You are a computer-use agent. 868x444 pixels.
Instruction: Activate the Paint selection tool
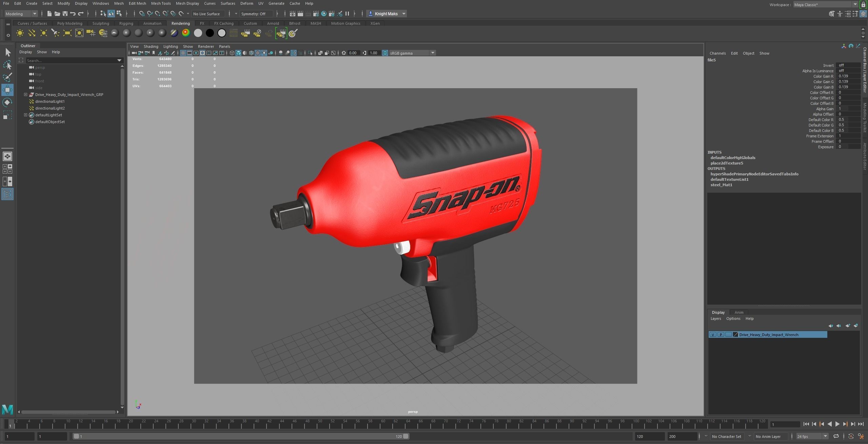tap(7, 77)
